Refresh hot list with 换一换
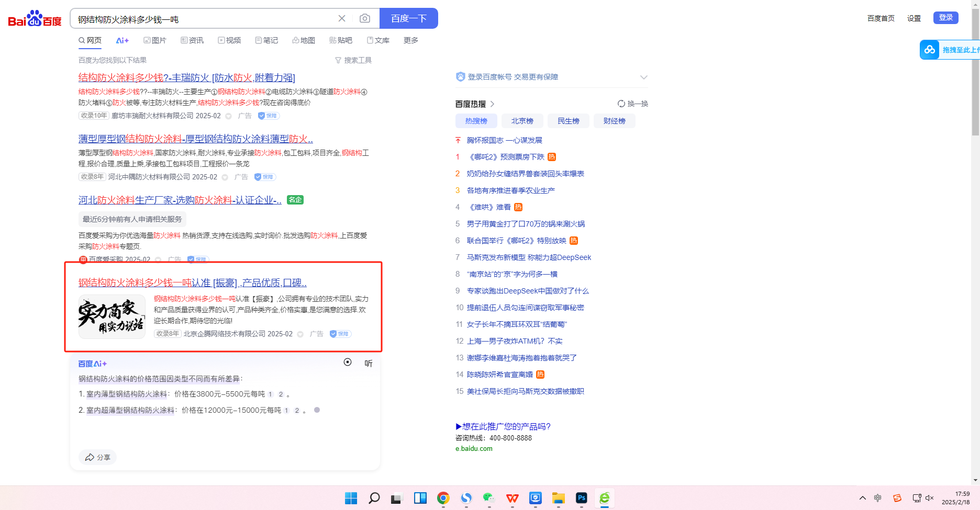 click(x=633, y=104)
